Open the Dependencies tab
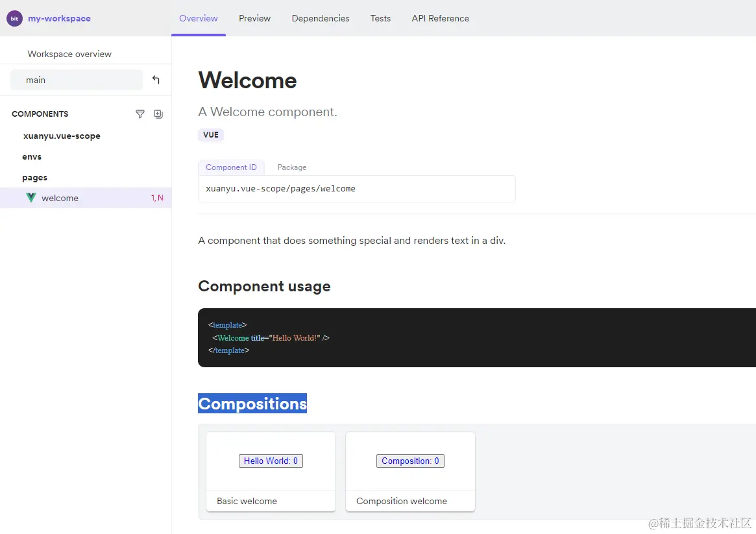 (x=321, y=18)
